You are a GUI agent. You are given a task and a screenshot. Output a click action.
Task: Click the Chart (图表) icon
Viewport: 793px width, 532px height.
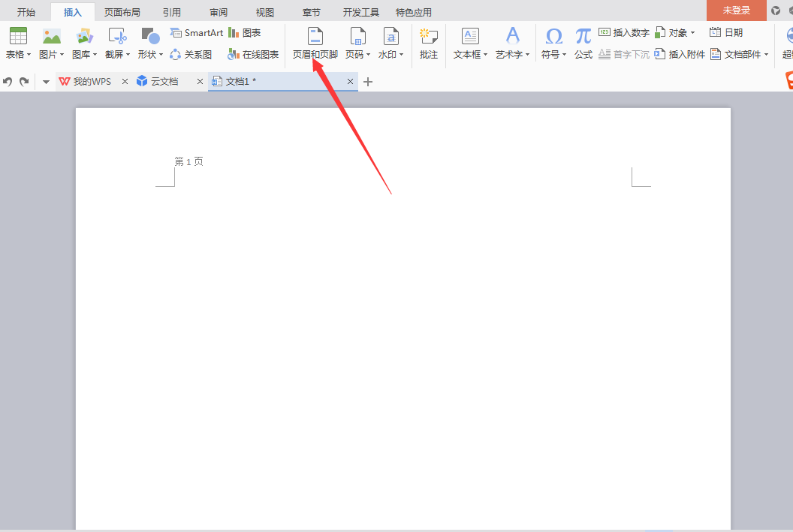point(245,33)
